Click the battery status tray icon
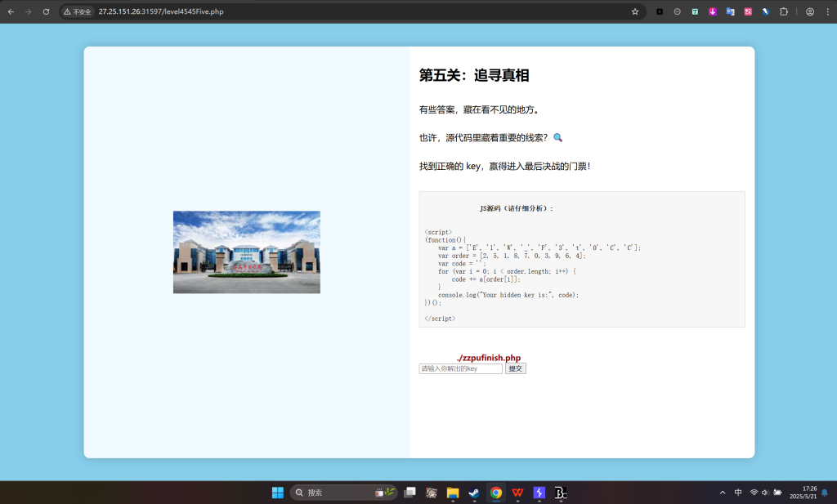This screenshot has width=837, height=504. pyautogui.click(x=778, y=493)
